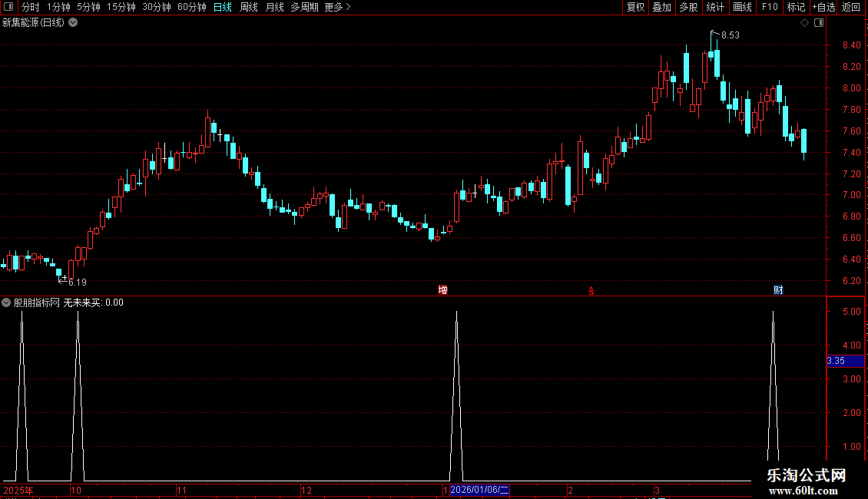868x499 pixels.
Task: Click the 股朋指标网 indicator name
Action: (x=37, y=302)
